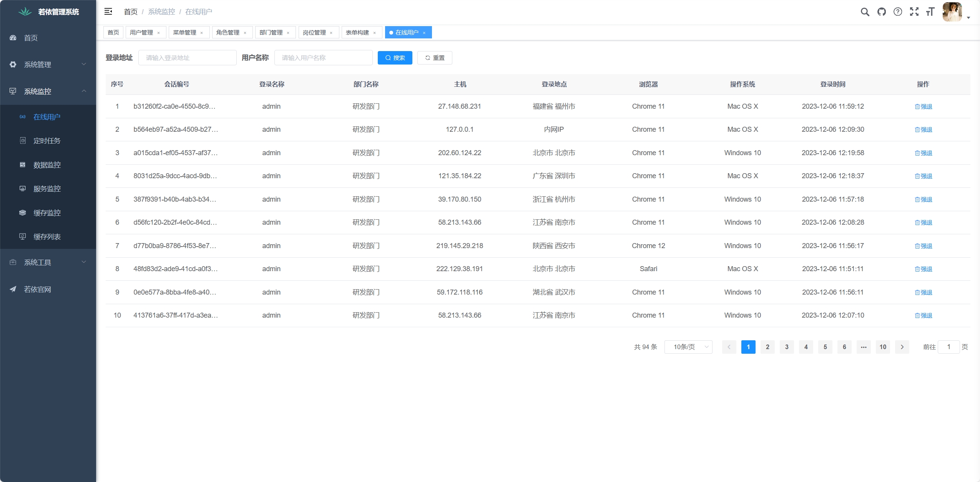
Task: Focus the 用户名称 input field
Action: tap(323, 58)
